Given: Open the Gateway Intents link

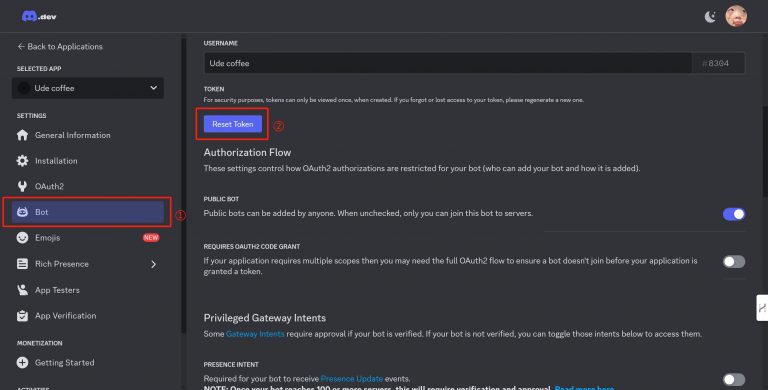Looking at the screenshot, I should (255, 334).
